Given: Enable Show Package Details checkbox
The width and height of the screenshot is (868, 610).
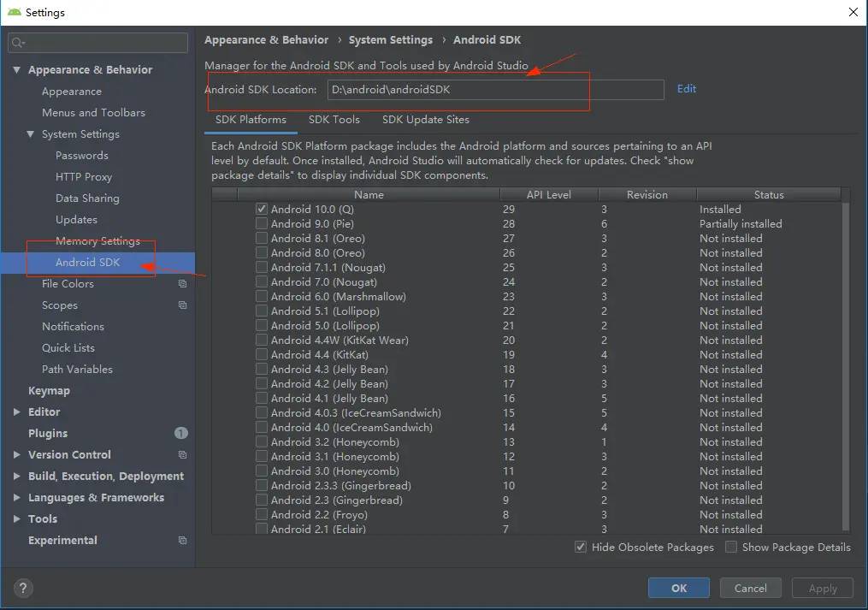Looking at the screenshot, I should [x=731, y=547].
